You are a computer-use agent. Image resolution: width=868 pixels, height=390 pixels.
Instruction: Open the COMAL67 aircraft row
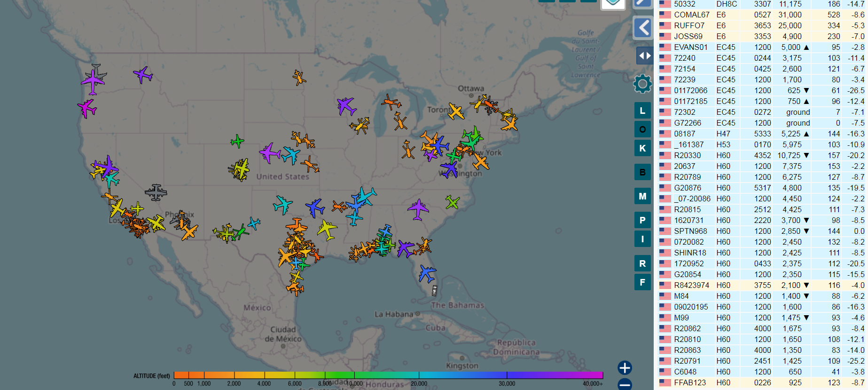761,15
